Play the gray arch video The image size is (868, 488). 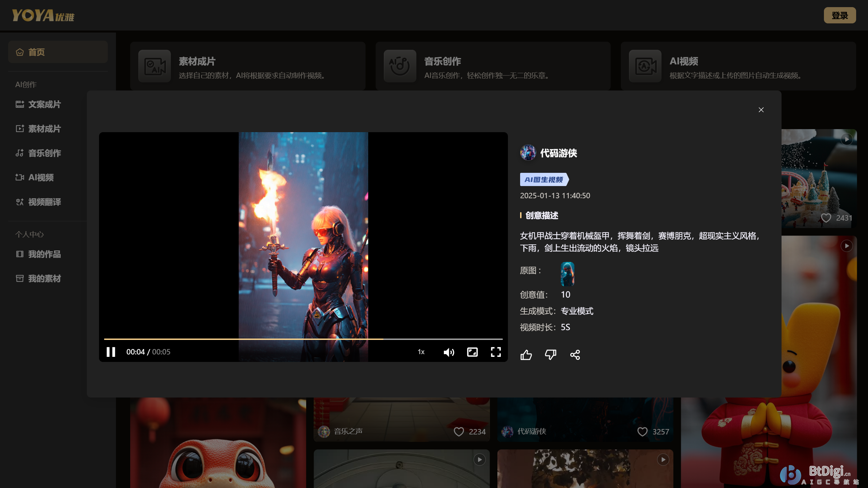tap(479, 460)
